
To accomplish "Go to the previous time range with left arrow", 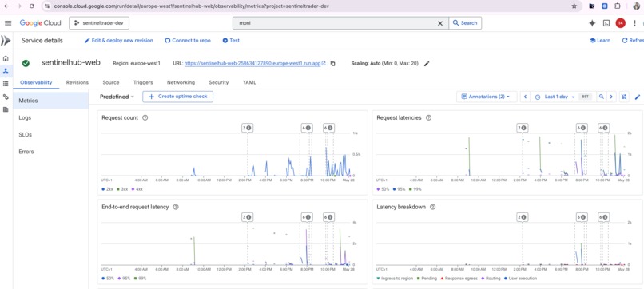I will coord(525,97).
